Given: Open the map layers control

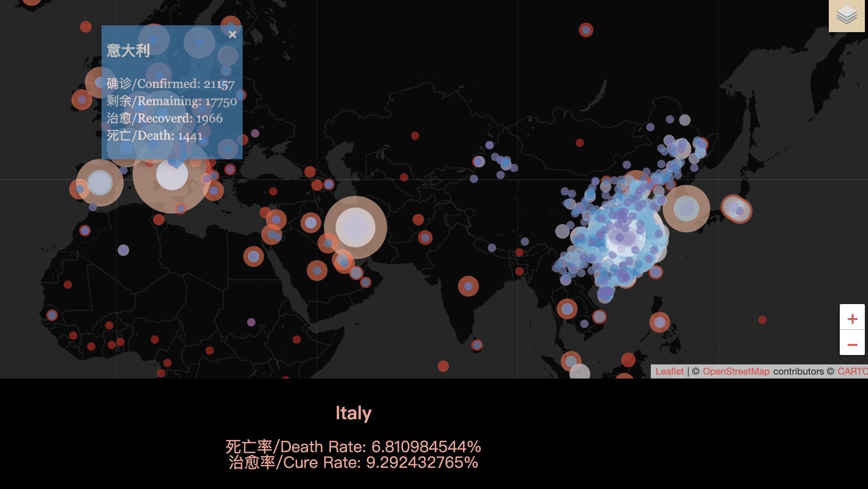Looking at the screenshot, I should 846,16.
